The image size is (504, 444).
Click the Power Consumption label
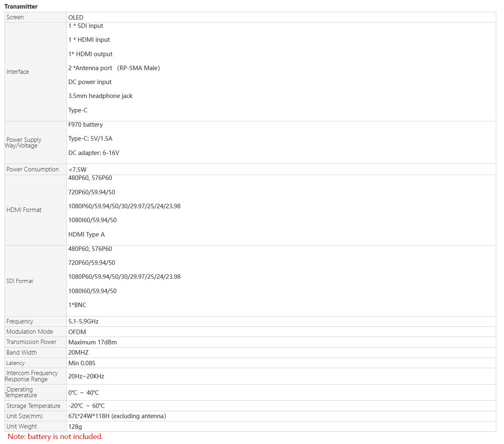(33, 169)
